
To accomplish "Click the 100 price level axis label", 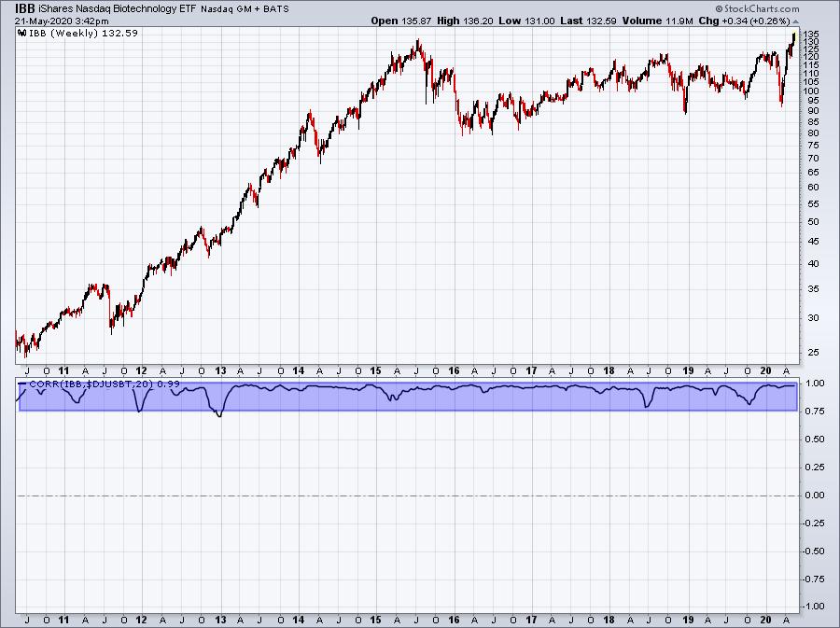I will tap(811, 91).
